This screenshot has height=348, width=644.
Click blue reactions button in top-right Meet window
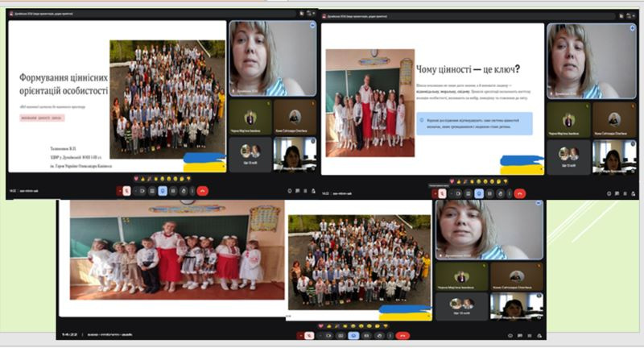pos(479,193)
